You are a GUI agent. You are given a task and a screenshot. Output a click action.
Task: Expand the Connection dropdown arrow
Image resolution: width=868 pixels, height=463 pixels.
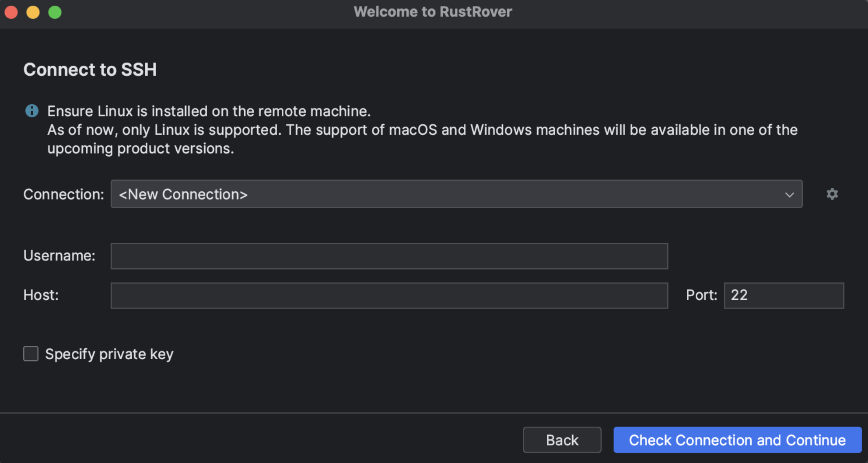[x=789, y=194]
